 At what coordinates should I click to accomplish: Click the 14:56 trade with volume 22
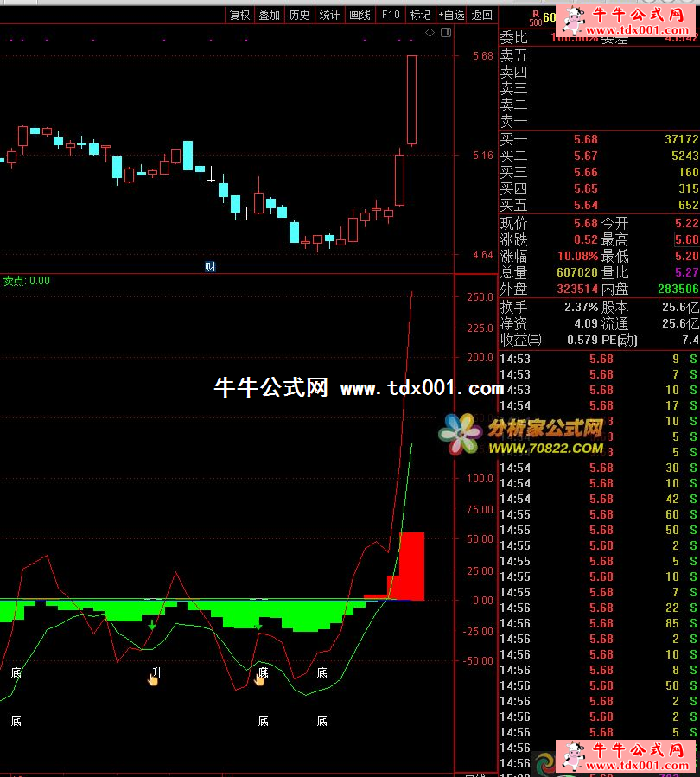[x=599, y=608]
